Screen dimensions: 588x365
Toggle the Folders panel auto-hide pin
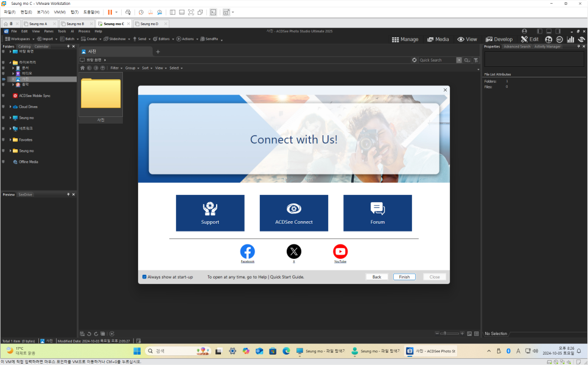[68, 46]
